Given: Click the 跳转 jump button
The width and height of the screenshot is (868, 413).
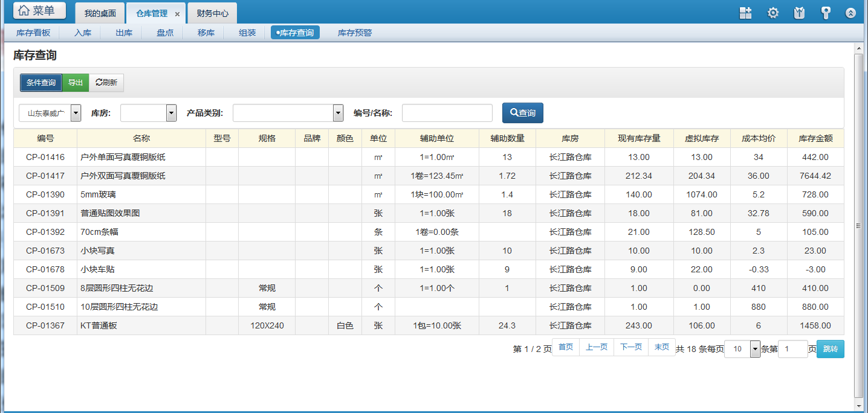Looking at the screenshot, I should point(831,349).
